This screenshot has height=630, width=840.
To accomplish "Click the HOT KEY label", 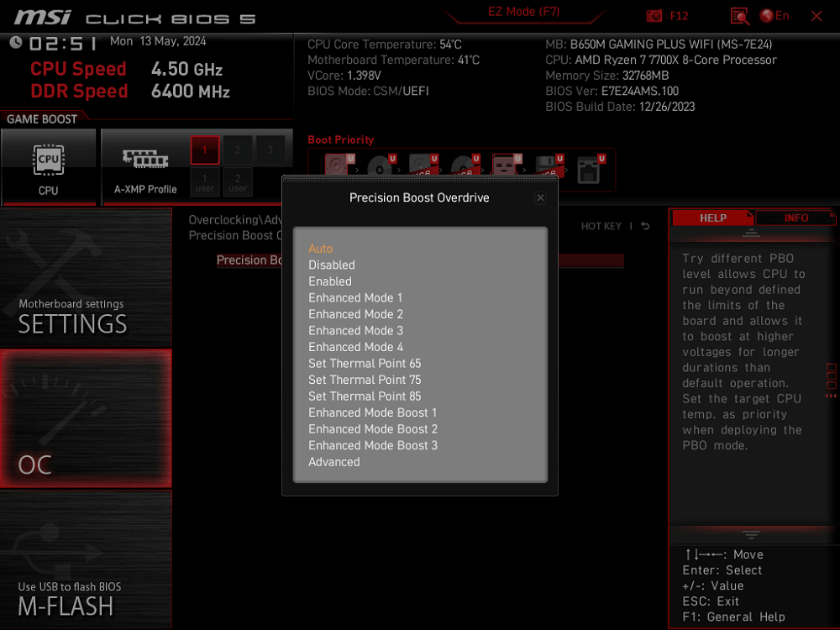I will (601, 226).
